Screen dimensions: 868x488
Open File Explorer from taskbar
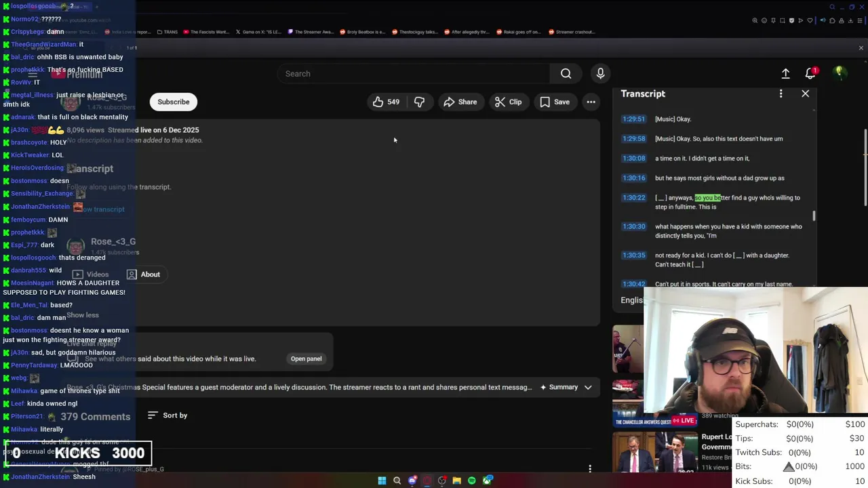coord(457,481)
